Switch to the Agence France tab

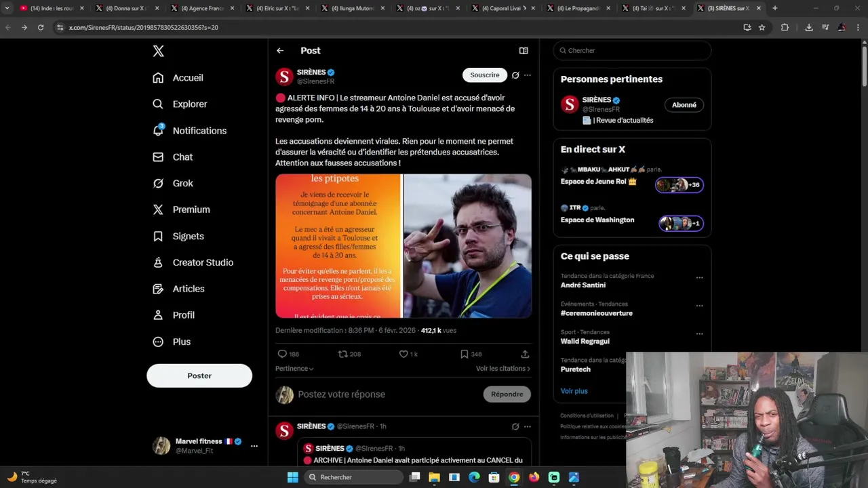click(x=202, y=8)
